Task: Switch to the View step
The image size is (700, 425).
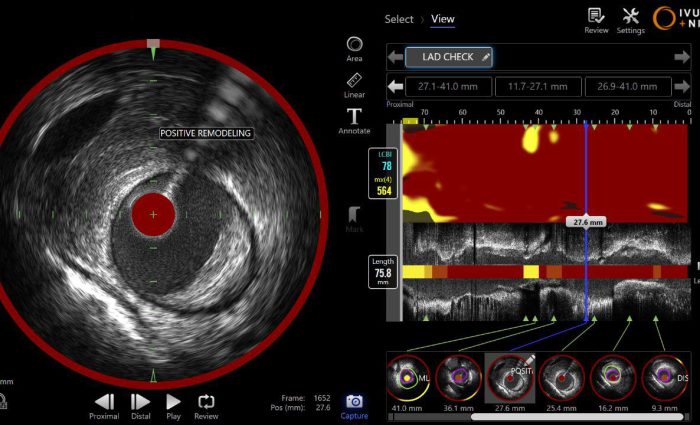Action: 443,19
